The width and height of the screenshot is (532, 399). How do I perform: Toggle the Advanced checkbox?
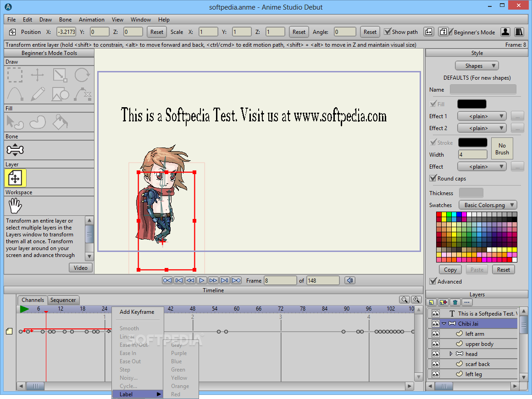(x=433, y=281)
